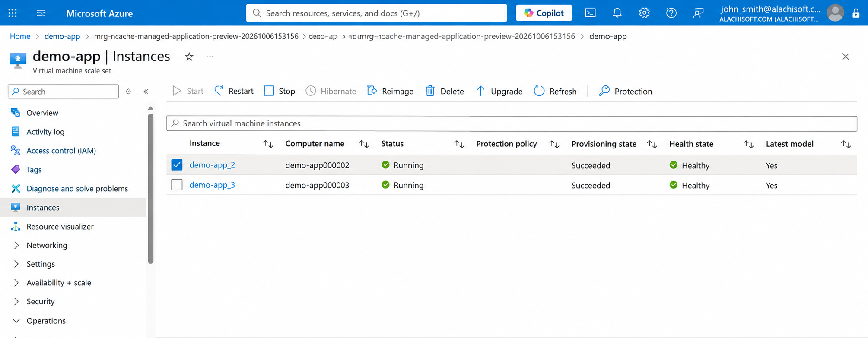This screenshot has height=338, width=868.
Task: Open Tags in the sidebar
Action: [34, 170]
